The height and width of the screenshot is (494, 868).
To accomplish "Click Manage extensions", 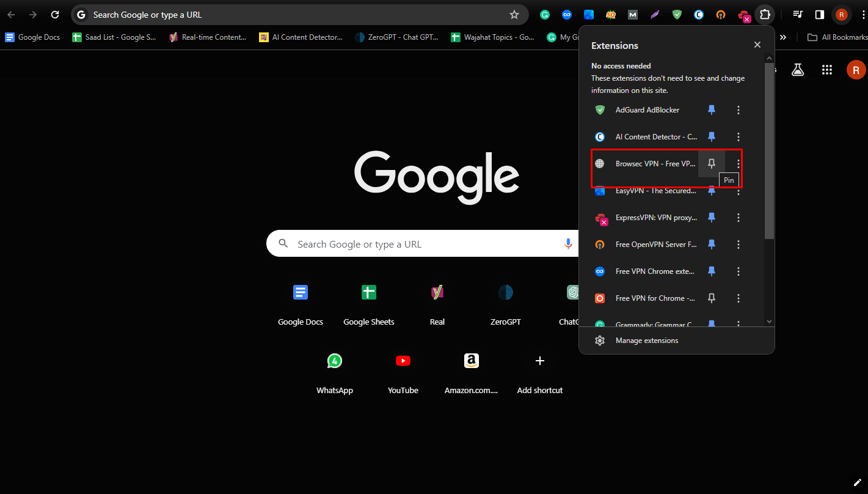I will pos(677,341).
